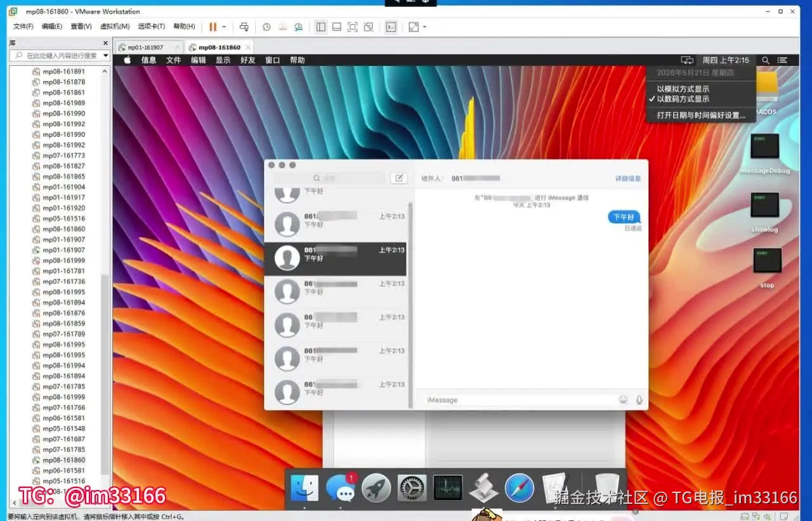Image resolution: width=812 pixels, height=521 pixels.
Task: Select mp08-161861 in the library list
Action: (63, 93)
